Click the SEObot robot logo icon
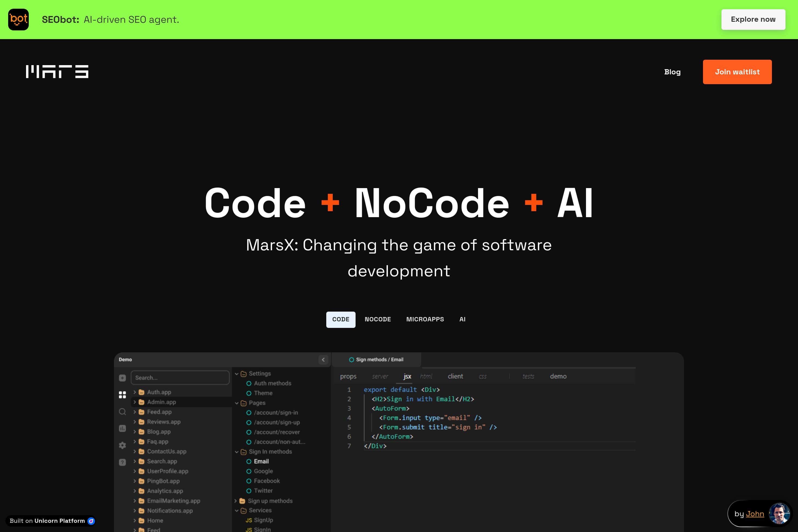The height and width of the screenshot is (532, 798). 18,19
